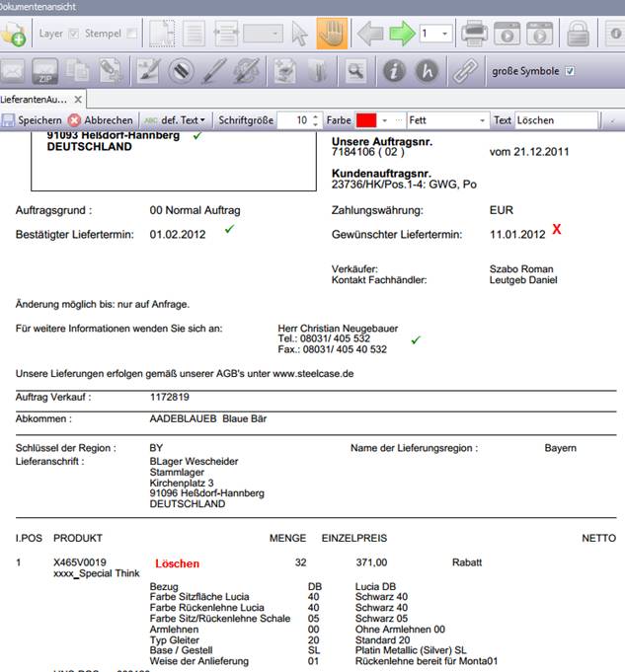
Task: Click the 'Szabo Roman' seller name
Action: coord(521,269)
